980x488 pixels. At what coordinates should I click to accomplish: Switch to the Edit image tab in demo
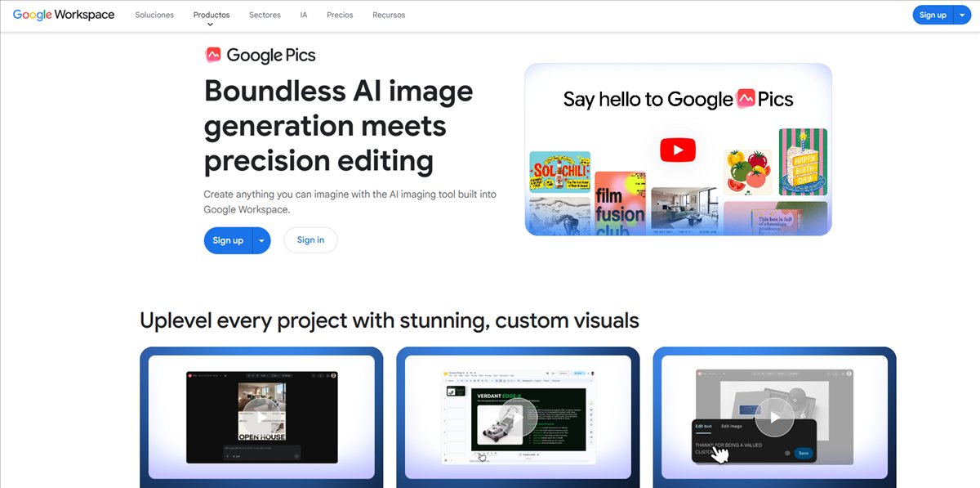click(x=731, y=426)
